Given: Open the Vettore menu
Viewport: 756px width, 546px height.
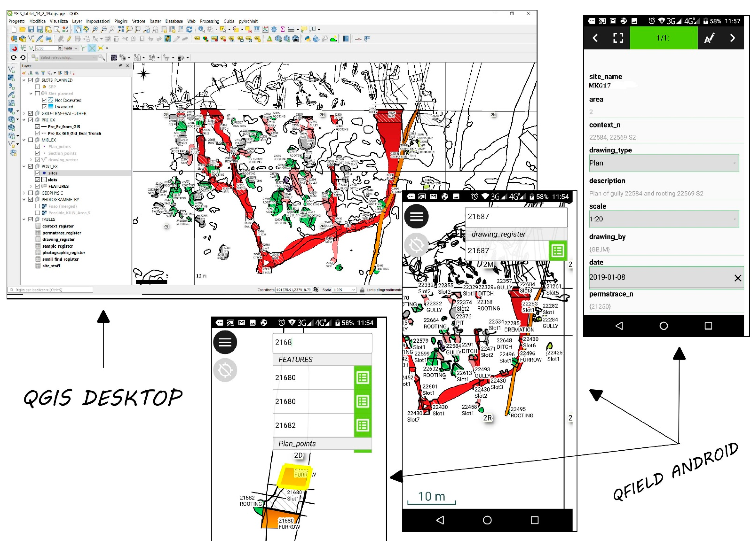Looking at the screenshot, I should [138, 21].
